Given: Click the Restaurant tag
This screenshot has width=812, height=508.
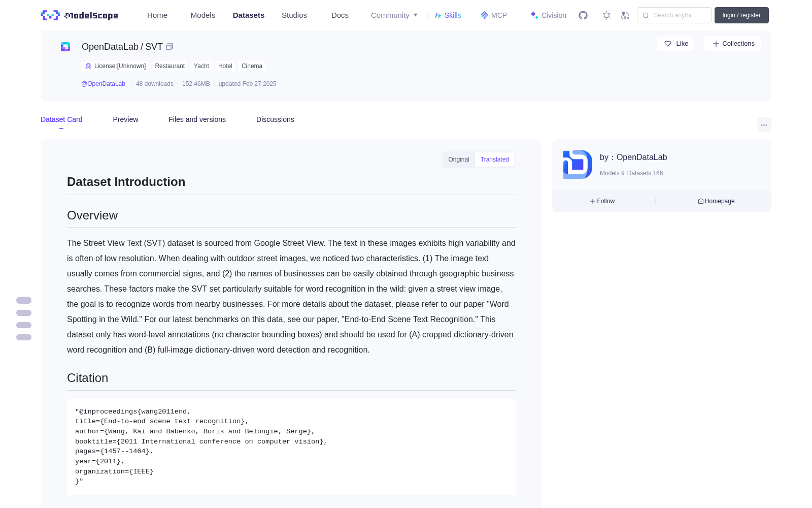Looking at the screenshot, I should (170, 66).
